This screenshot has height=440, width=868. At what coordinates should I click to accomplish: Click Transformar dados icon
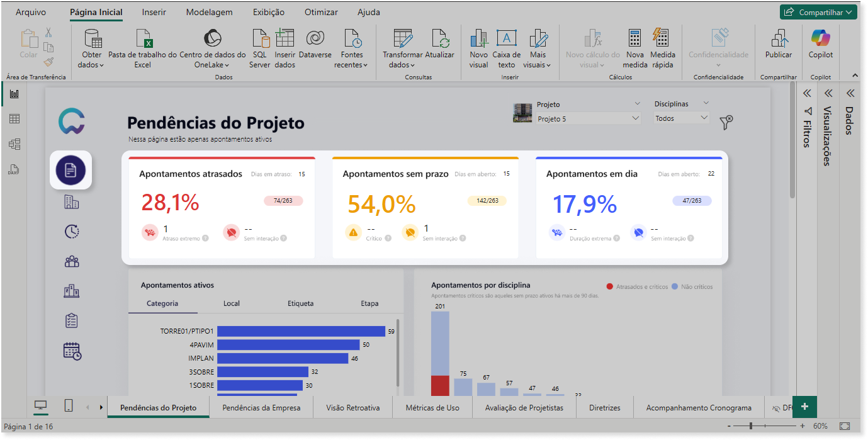coord(403,38)
